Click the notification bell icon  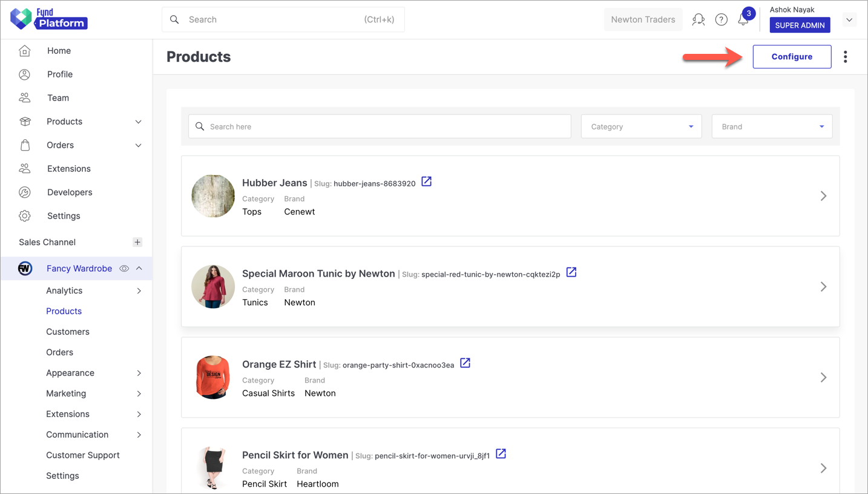743,19
